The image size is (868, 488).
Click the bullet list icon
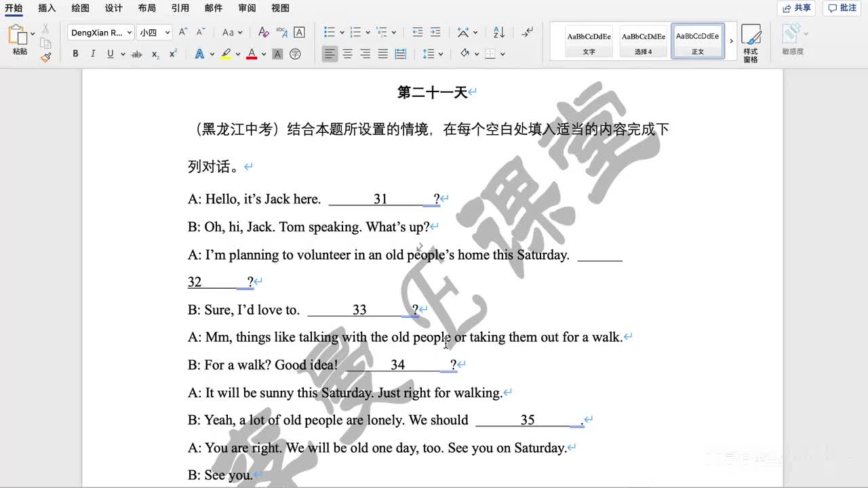pyautogui.click(x=330, y=32)
